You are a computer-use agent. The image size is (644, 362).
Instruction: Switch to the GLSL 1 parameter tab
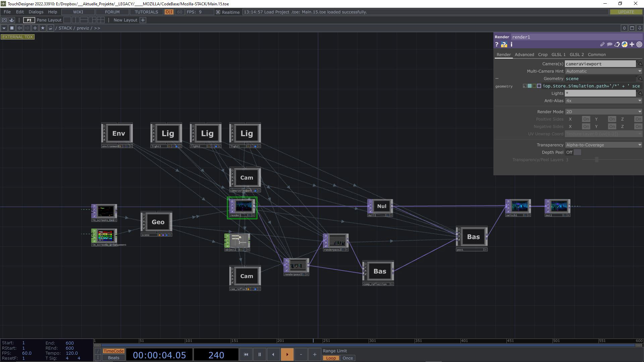pyautogui.click(x=558, y=55)
